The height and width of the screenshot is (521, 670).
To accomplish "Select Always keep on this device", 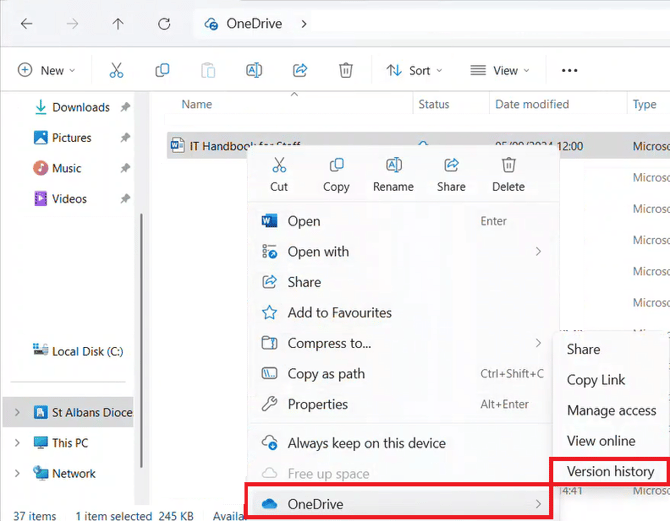I will (x=366, y=443).
